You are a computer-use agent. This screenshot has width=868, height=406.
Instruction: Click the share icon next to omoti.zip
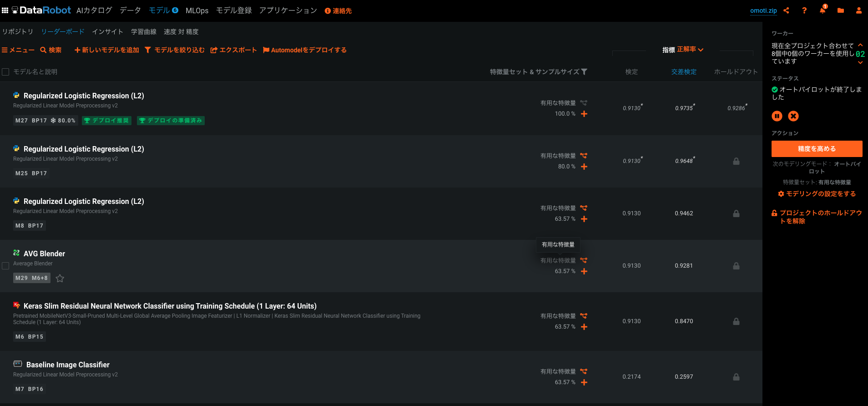786,10
